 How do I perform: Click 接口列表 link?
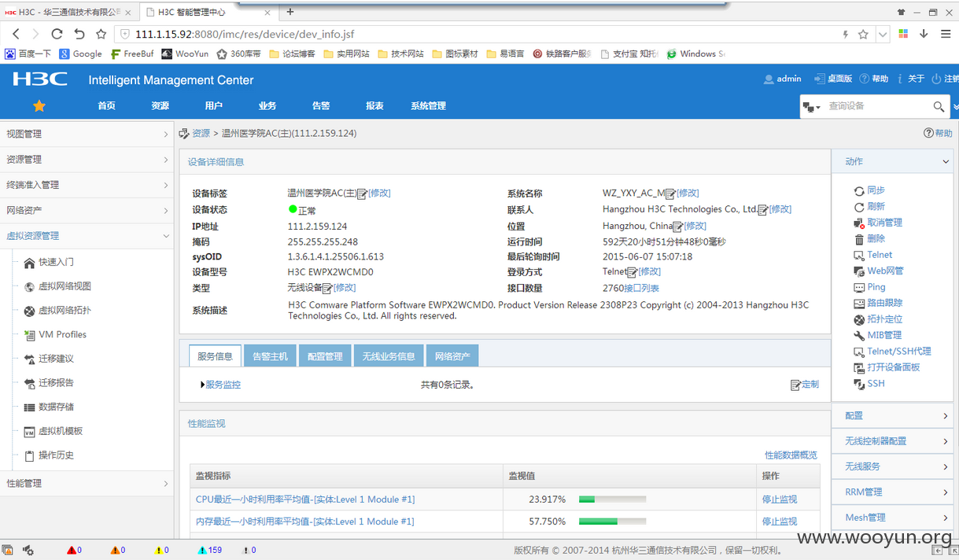pyautogui.click(x=641, y=289)
